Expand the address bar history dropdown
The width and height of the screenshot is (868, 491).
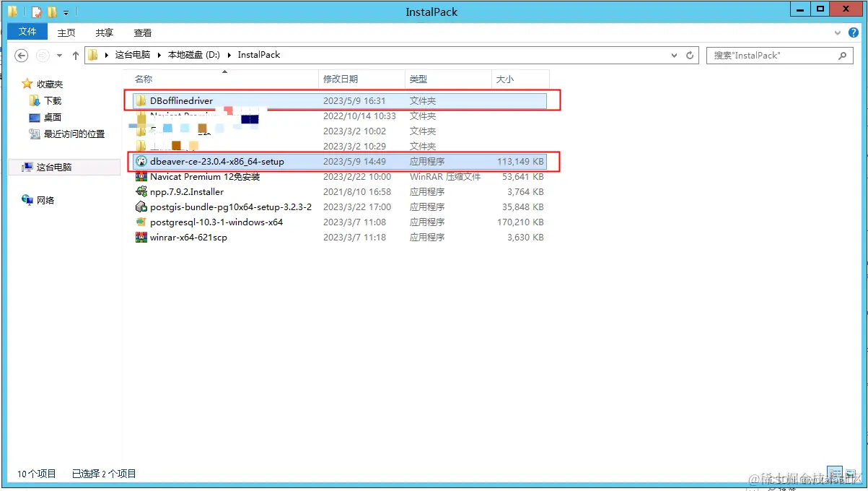click(674, 55)
